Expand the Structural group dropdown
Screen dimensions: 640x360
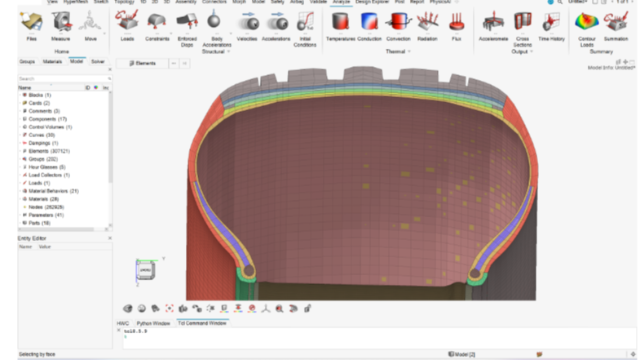point(229,52)
